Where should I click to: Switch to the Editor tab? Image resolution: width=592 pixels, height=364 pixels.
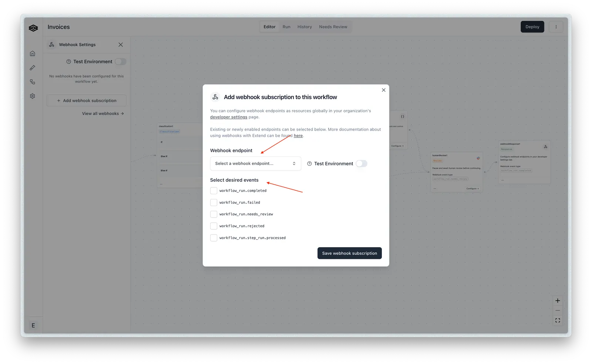tap(269, 27)
